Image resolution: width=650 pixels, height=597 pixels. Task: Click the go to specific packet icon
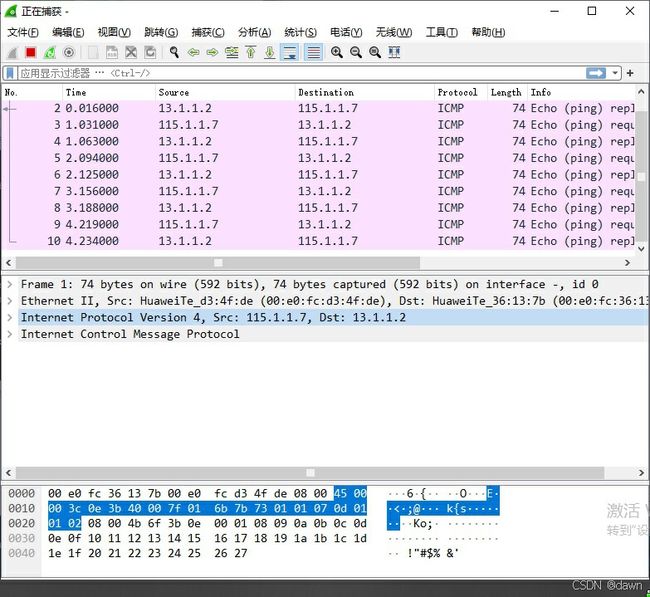pos(231,53)
